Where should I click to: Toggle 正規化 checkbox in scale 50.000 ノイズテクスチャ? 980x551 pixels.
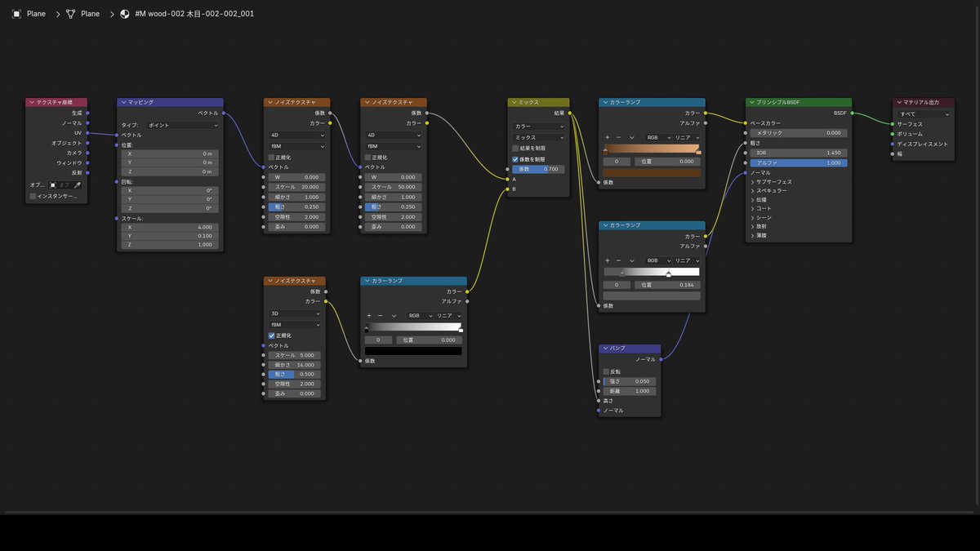[x=368, y=157]
